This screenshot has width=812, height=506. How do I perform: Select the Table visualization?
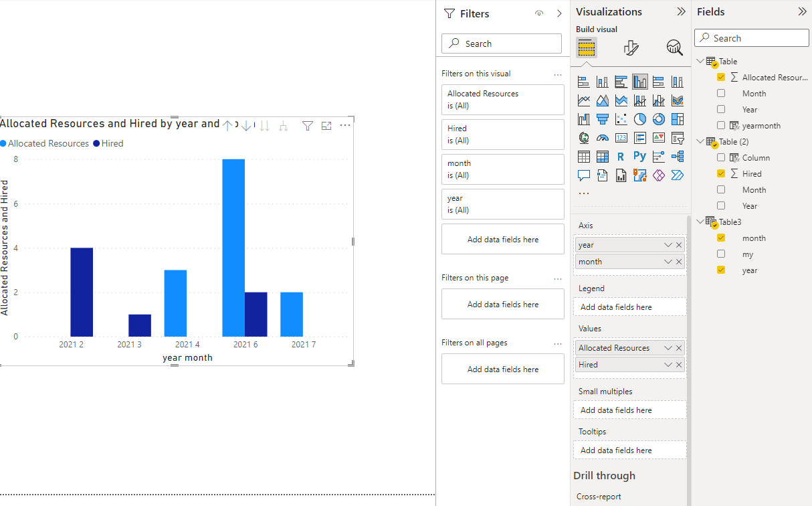584,157
